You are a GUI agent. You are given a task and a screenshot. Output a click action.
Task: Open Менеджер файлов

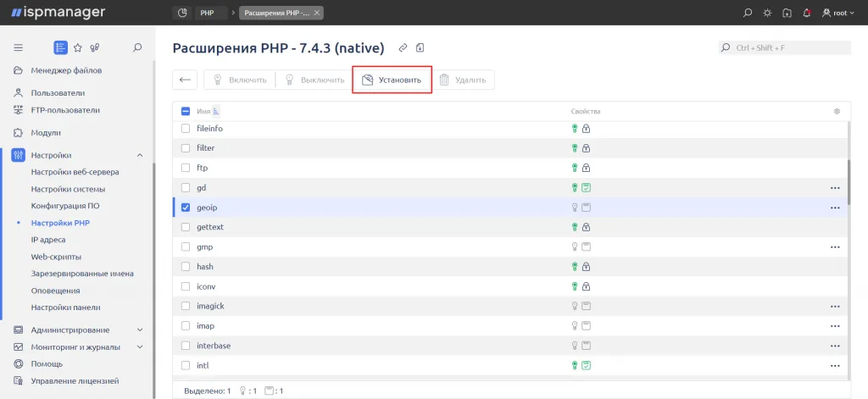(66, 70)
